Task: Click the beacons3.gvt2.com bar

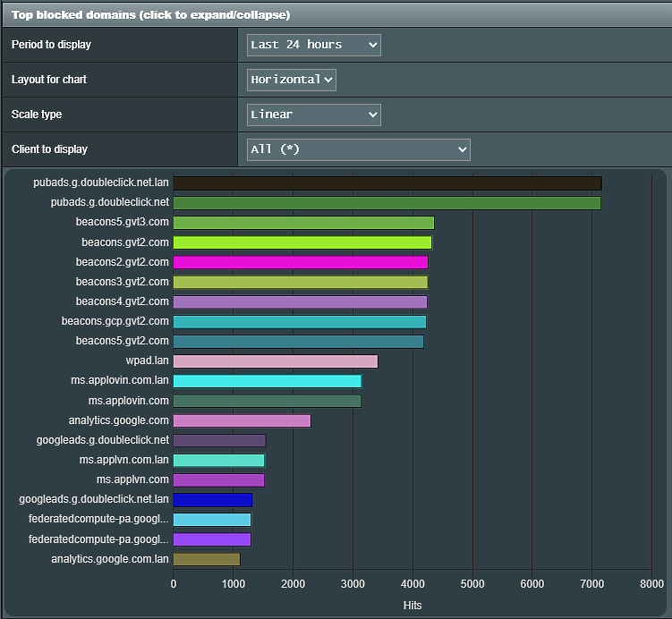Action: point(301,283)
